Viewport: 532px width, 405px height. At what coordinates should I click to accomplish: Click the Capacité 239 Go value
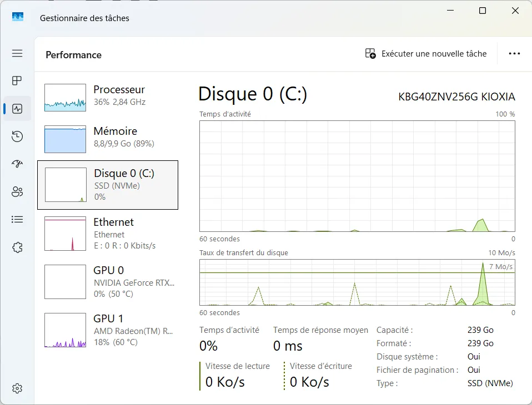click(x=480, y=330)
